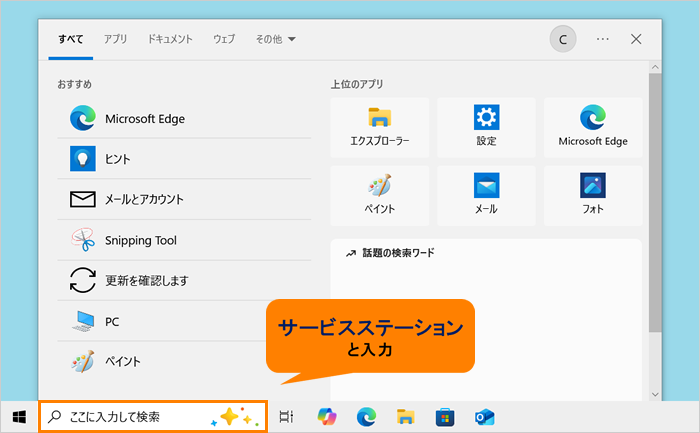Image resolution: width=700 pixels, height=433 pixels.
Task: Open Microsoft Edge from the recommended list
Action: (184, 119)
